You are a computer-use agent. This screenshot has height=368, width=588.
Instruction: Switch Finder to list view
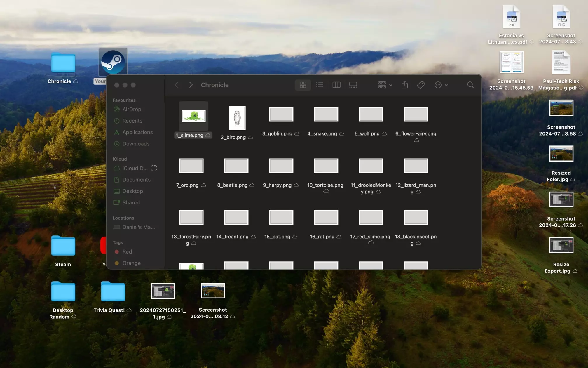click(x=320, y=85)
